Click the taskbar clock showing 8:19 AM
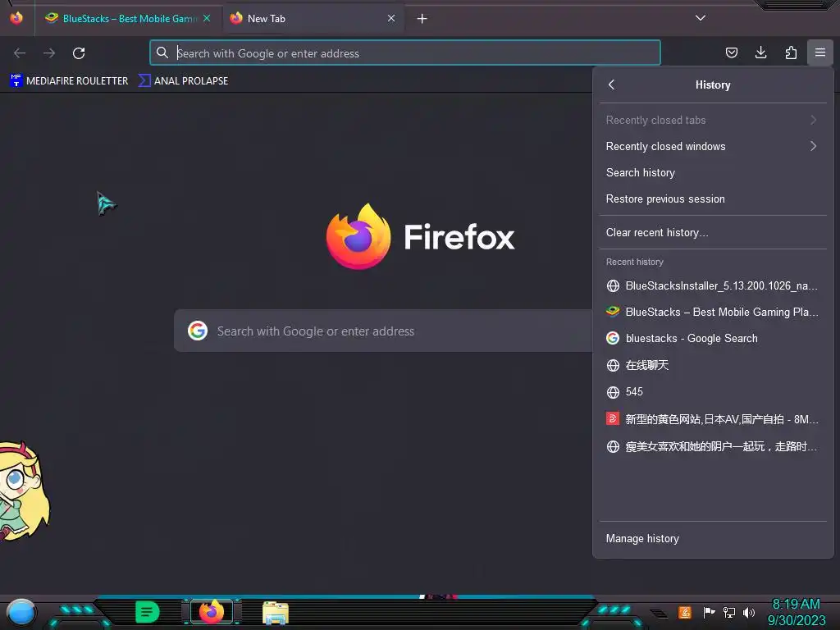The height and width of the screenshot is (630, 840). tap(796, 612)
